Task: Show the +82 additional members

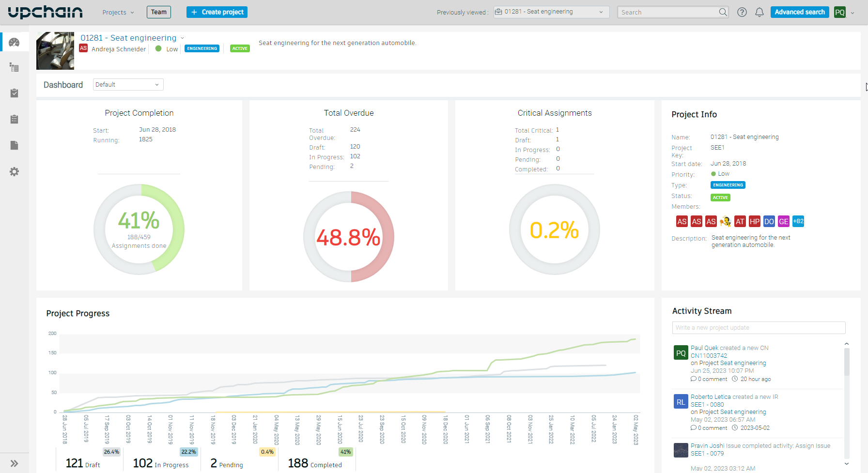Action: 798,221
